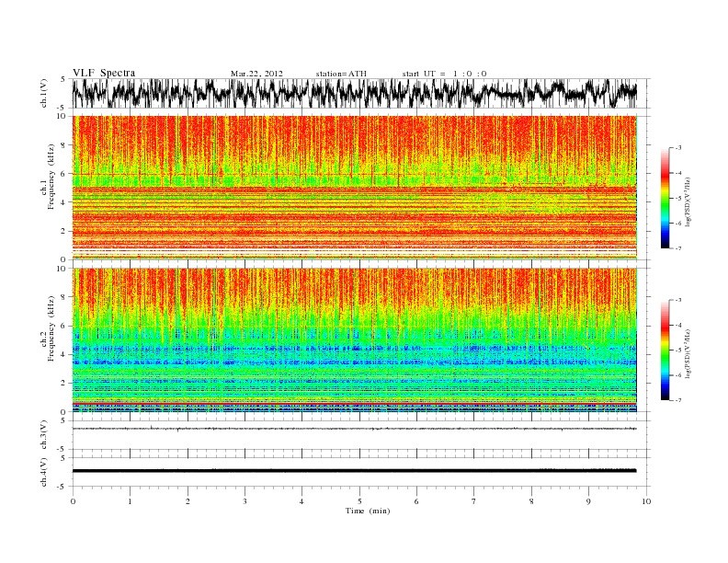Screen dimensions: 728x563
Task: Click tick label "8" on the Time axis
Action: coord(531,501)
